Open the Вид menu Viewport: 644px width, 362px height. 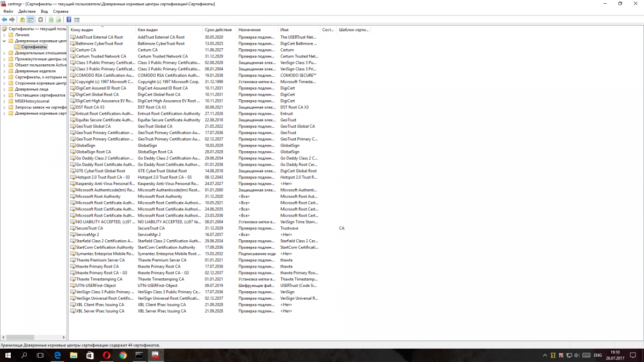click(44, 11)
